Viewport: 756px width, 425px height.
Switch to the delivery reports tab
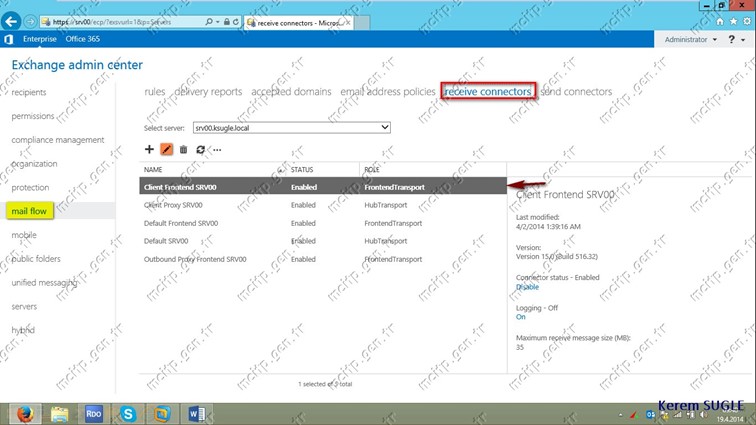pyautogui.click(x=208, y=92)
